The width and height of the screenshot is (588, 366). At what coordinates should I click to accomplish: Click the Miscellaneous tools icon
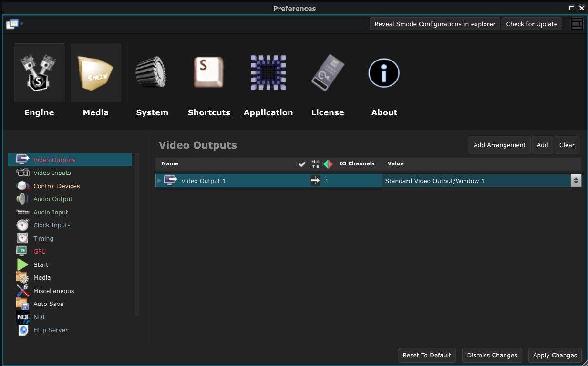(x=22, y=291)
